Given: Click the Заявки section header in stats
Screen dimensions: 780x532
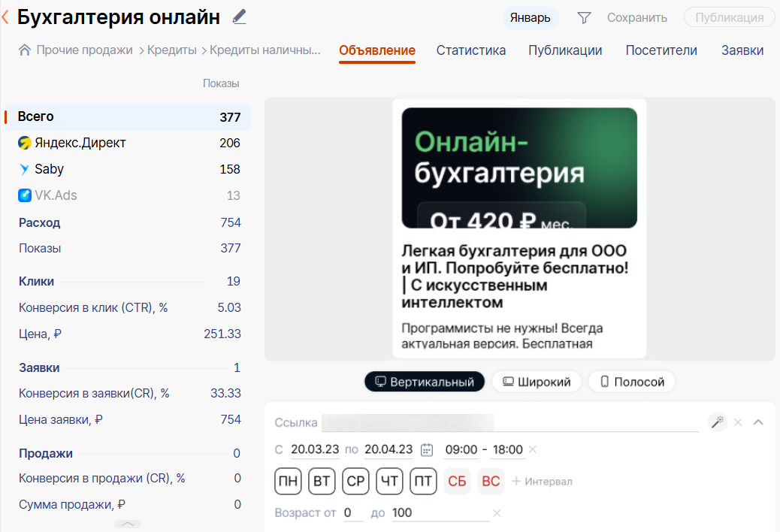Looking at the screenshot, I should tap(39, 367).
